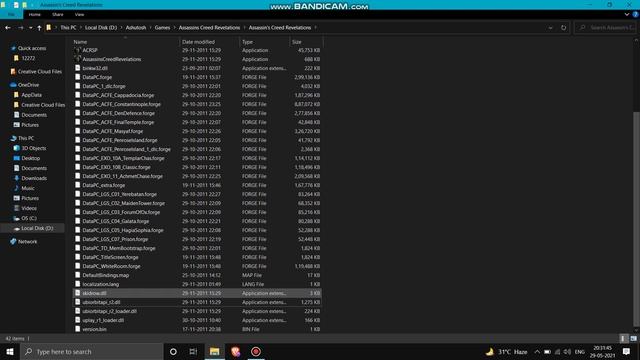Go up one folder level
Screen dimensions: 640x360
(39, 28)
